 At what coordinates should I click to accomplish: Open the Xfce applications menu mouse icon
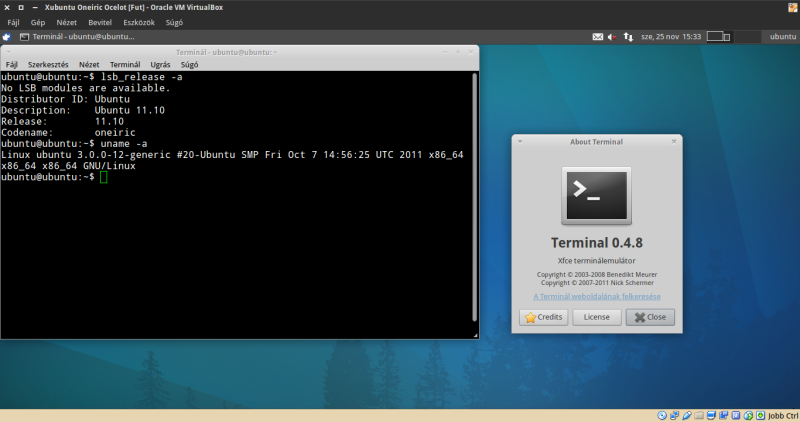(6, 37)
